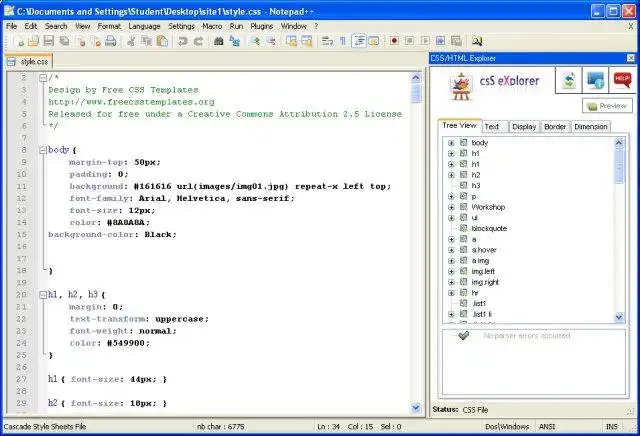Play back the recorded macro
Image resolution: width=640 pixels, height=436 pixels.
tap(425, 41)
